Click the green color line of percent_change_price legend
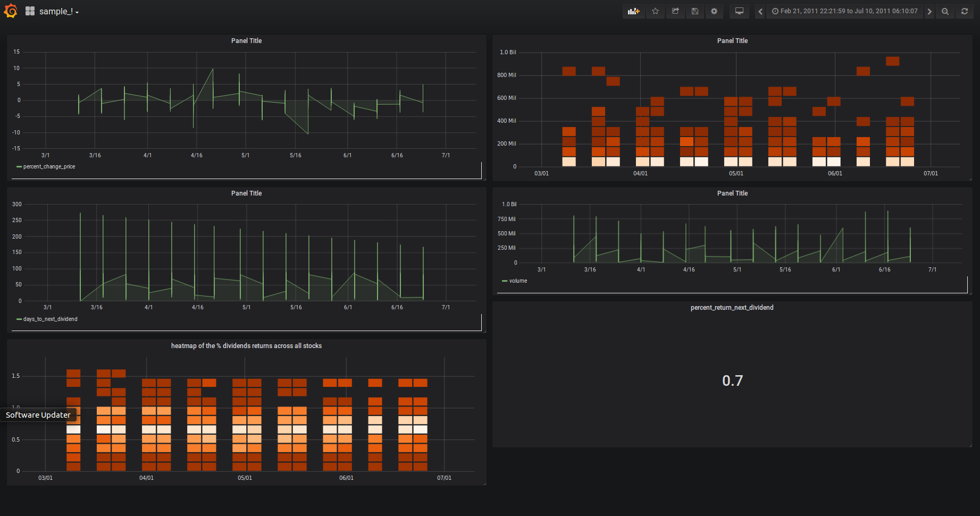Viewport: 980px width, 516px height. pos(19,167)
